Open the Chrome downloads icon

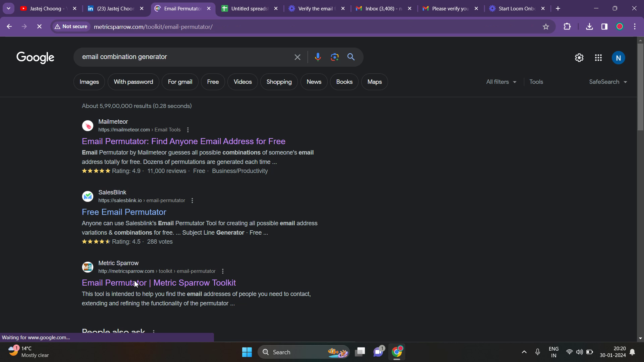[x=589, y=26]
